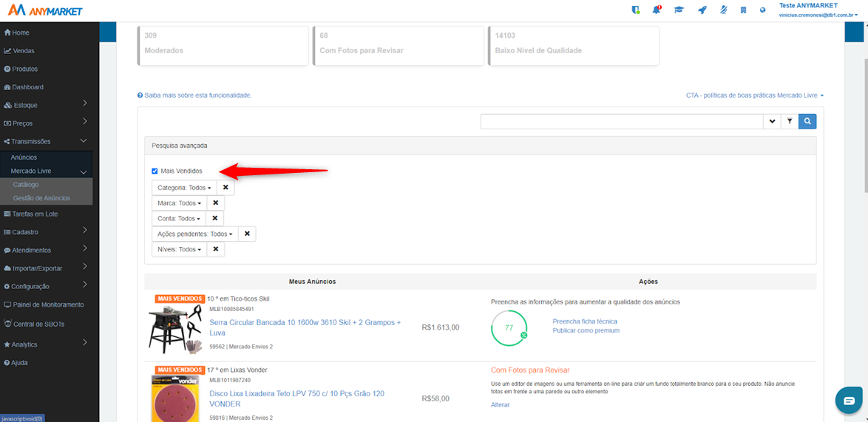Click Publicar como premium link
Screen dimensions: 868x422
point(586,331)
